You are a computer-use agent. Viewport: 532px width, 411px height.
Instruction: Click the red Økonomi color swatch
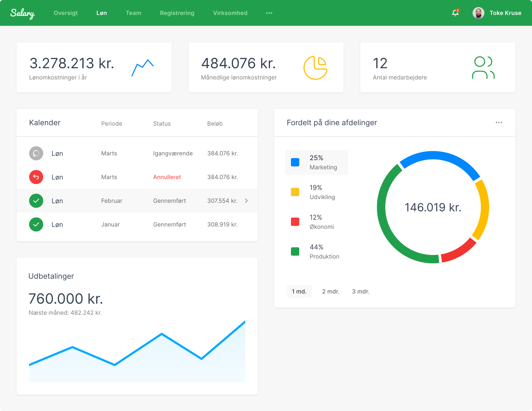[295, 222]
